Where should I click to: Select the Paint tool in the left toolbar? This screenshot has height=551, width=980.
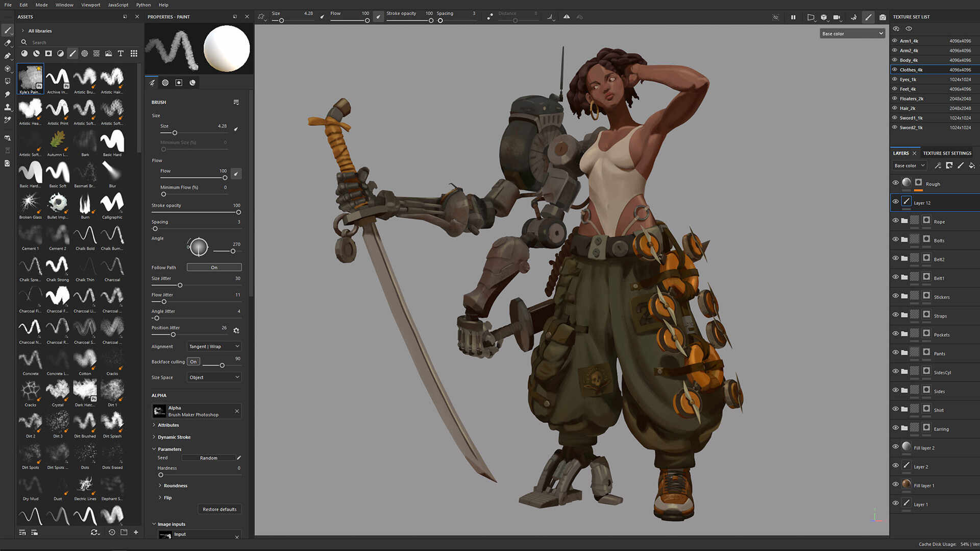(7, 30)
